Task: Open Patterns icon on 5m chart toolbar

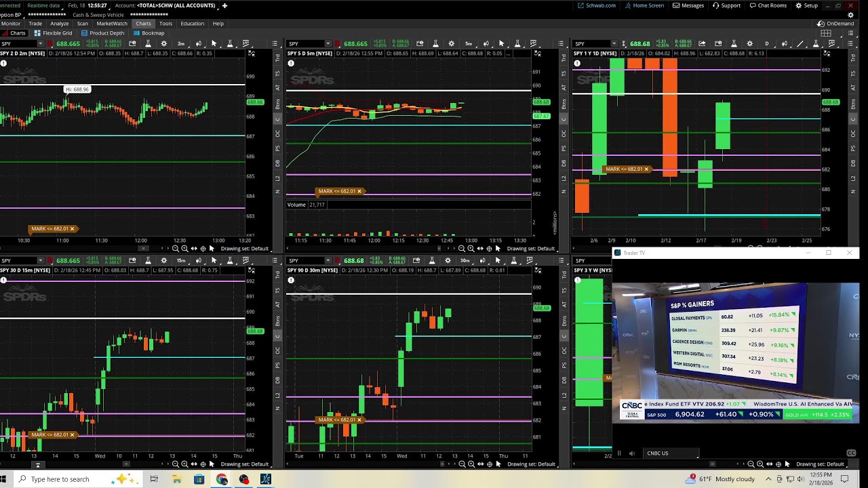Action: [x=533, y=43]
